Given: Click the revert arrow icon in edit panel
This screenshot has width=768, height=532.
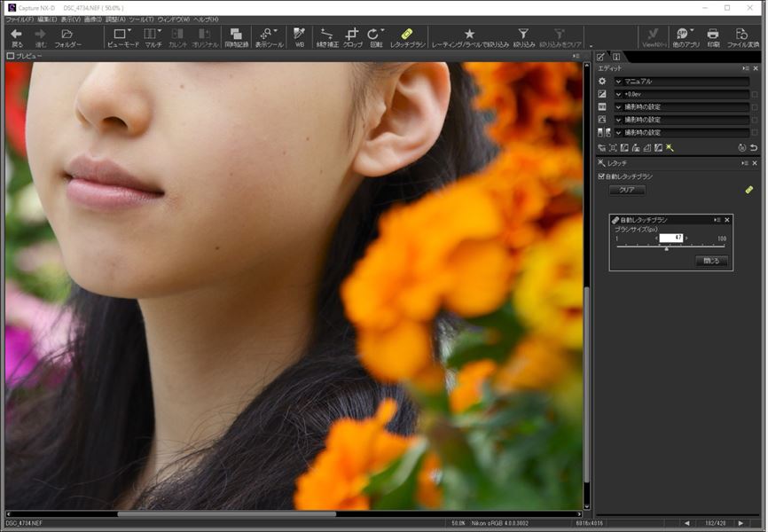Looking at the screenshot, I should 754,147.
